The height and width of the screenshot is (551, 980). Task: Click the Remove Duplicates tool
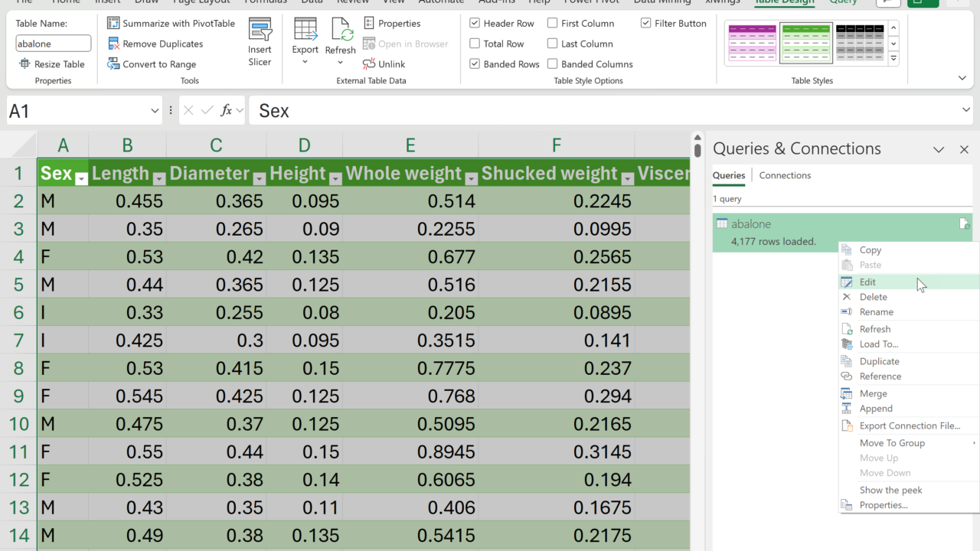(162, 44)
